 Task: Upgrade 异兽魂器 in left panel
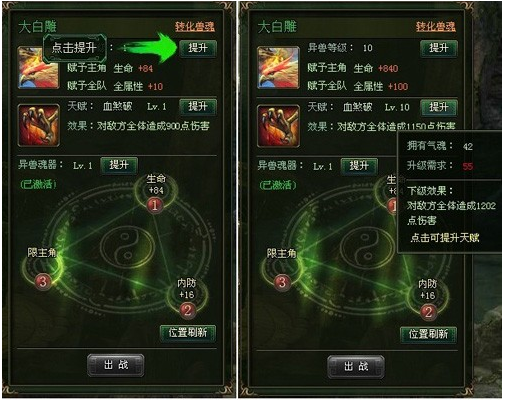click(119, 165)
